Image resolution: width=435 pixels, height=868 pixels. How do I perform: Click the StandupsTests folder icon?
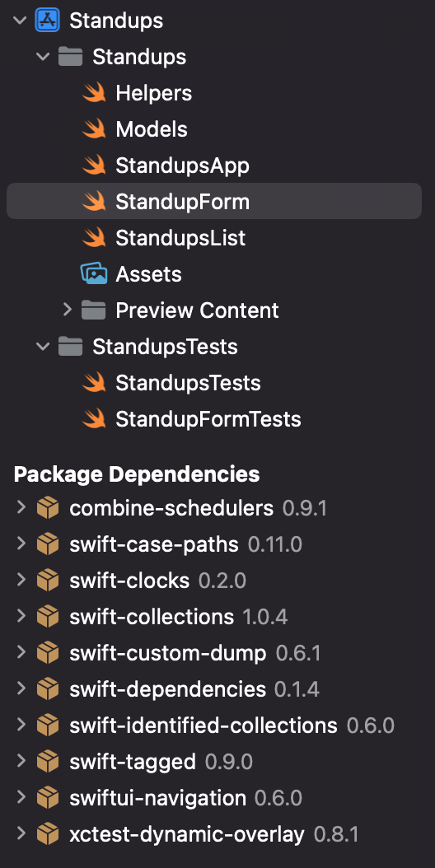point(70,347)
